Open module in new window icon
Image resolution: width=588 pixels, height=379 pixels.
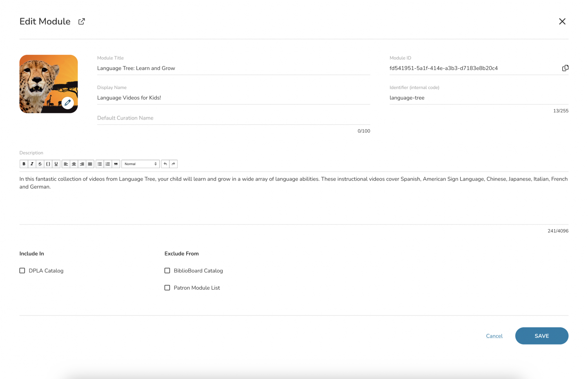pyautogui.click(x=82, y=22)
